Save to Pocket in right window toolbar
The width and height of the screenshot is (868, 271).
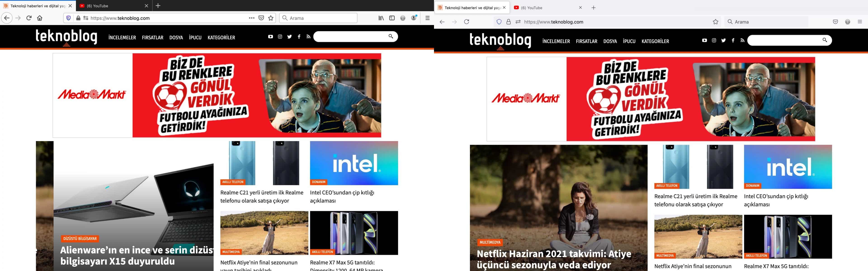[835, 22]
